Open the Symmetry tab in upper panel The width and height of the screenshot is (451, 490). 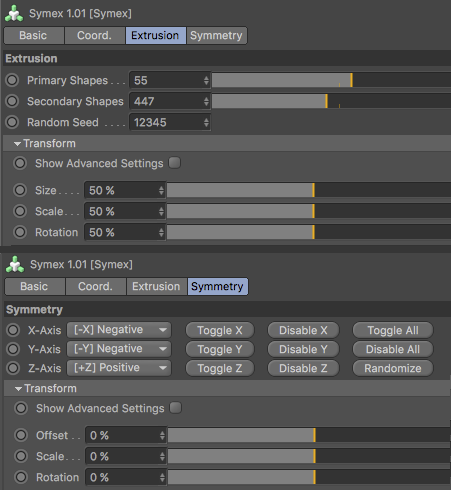(217, 35)
